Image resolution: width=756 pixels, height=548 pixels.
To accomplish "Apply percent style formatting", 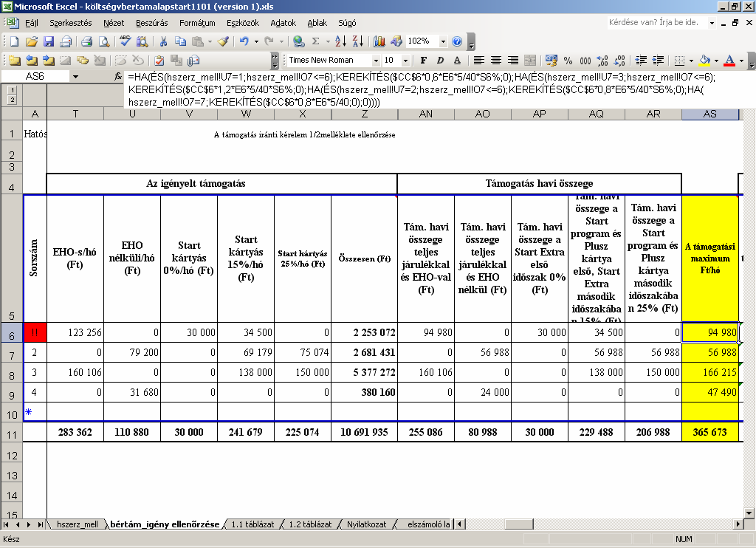I will 568,61.
